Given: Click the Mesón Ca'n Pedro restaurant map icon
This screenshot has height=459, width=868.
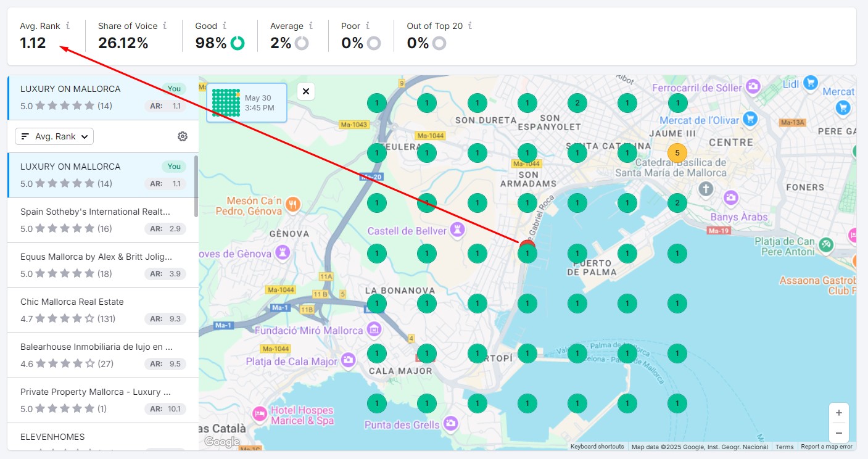Looking at the screenshot, I should click(294, 204).
